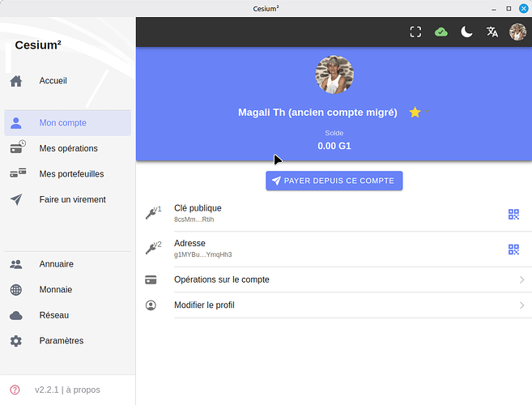Check the green cloud connection status
The width and height of the screenshot is (532, 405).
(441, 32)
